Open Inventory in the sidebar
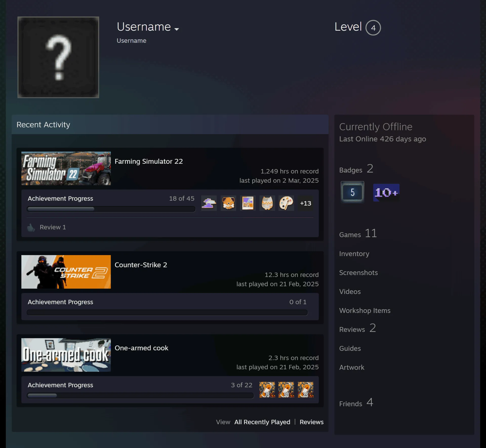Viewport: 486px width, 448px height. point(354,254)
